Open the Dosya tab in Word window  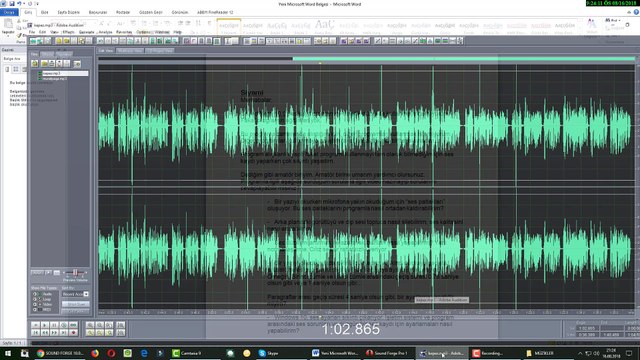[x=9, y=12]
